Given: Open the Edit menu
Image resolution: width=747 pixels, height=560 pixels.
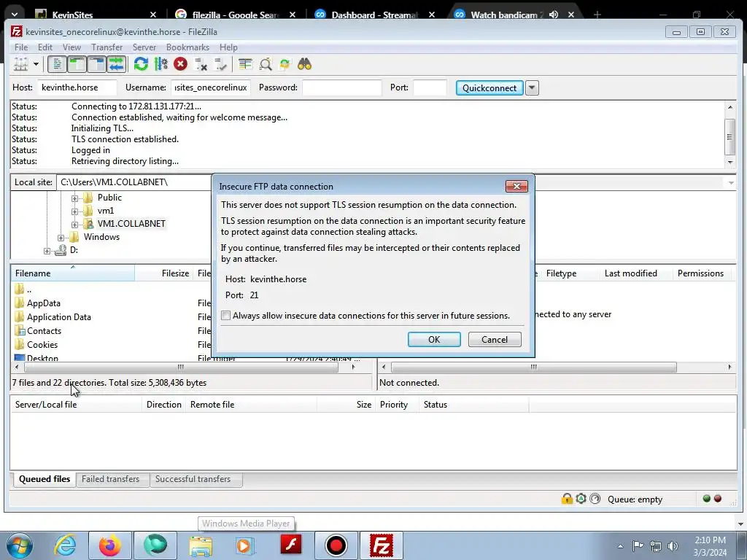Looking at the screenshot, I should (x=45, y=47).
